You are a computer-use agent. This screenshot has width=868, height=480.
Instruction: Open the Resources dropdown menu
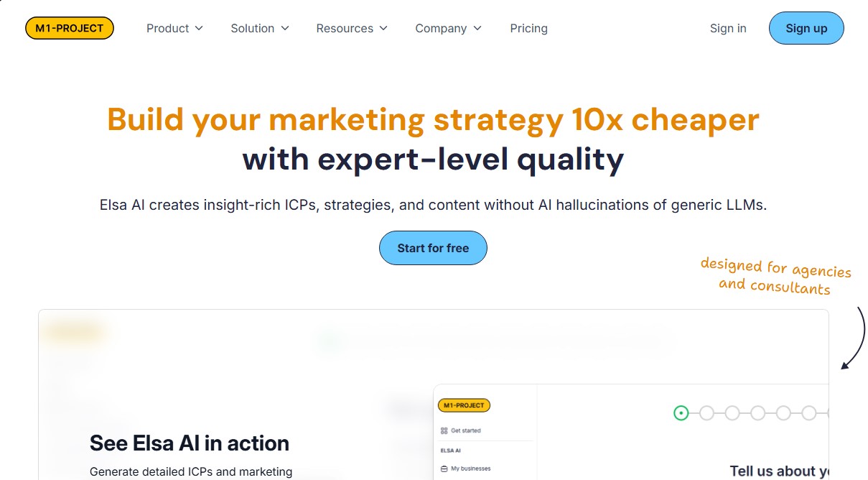point(352,28)
